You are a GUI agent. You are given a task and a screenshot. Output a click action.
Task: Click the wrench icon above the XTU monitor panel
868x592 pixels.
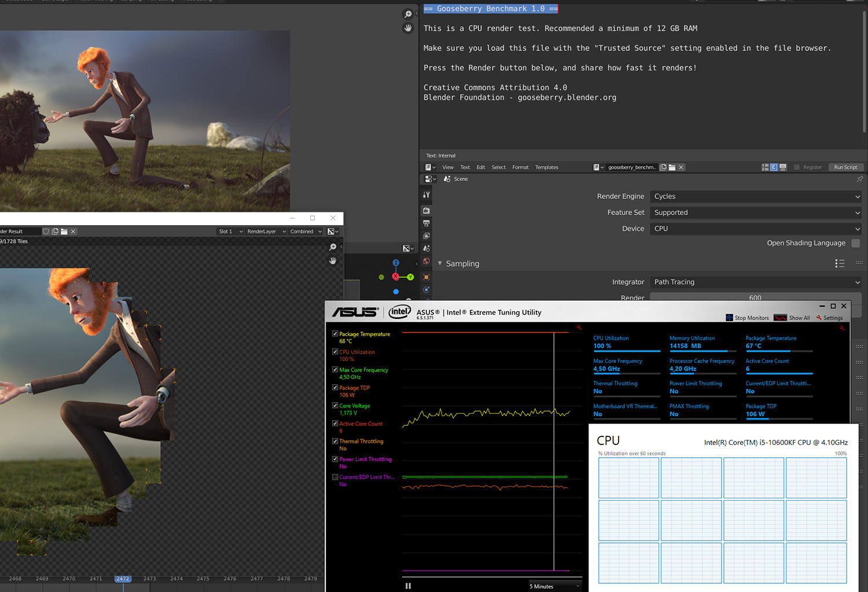click(x=842, y=328)
